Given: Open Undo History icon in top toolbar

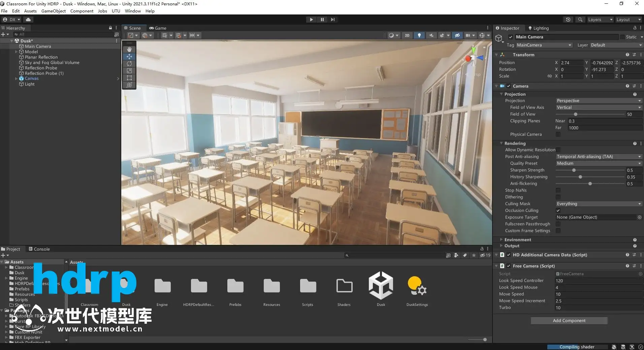Looking at the screenshot, I should tap(568, 20).
